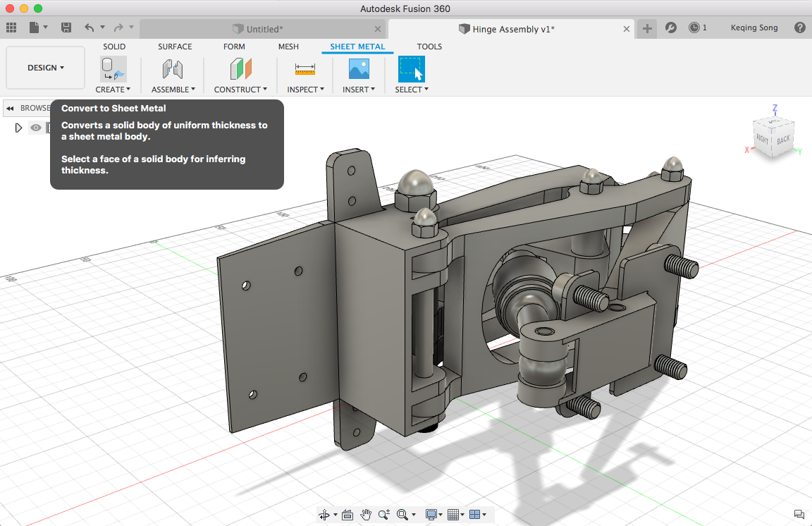
Task: Open the DESIGN workspace dropdown
Action: 46,68
